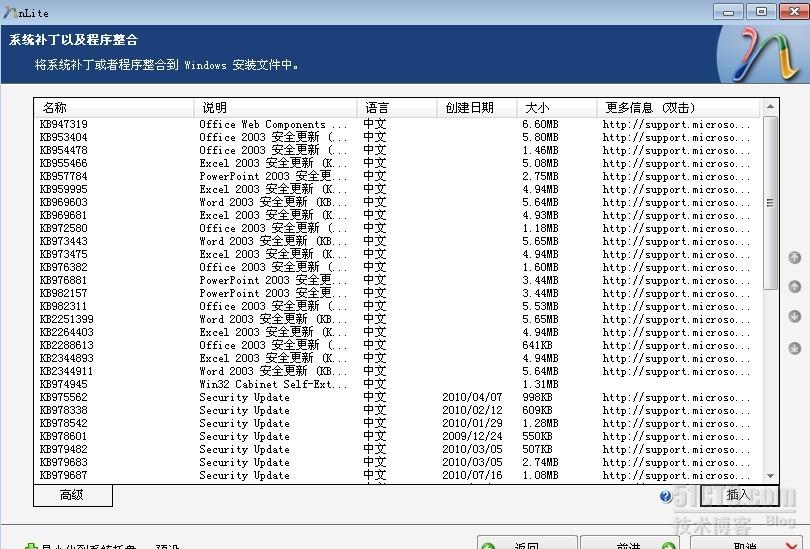Click the 2.74MB size cell
The height and width of the screenshot is (549, 810).
540,462
